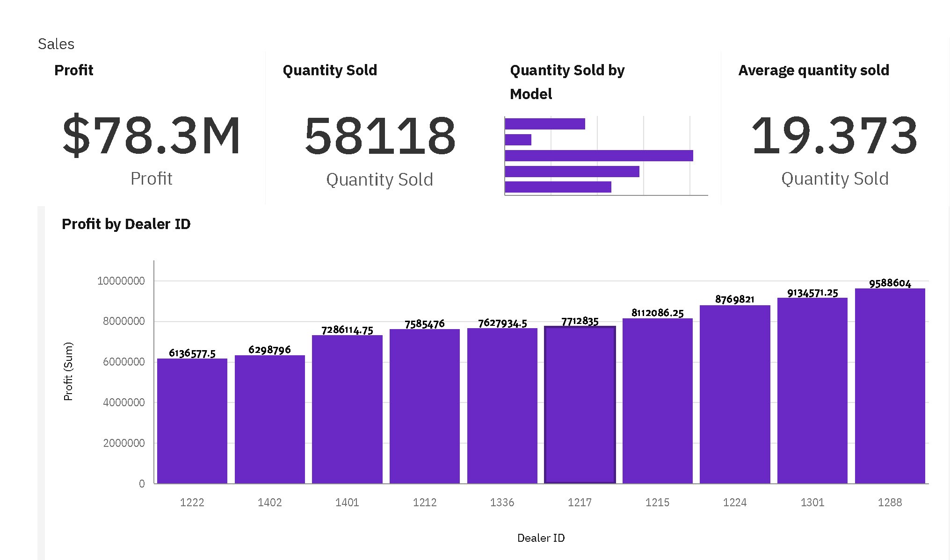
Task: Click the bar labeled 7627934.5
Action: pyautogui.click(x=502, y=406)
